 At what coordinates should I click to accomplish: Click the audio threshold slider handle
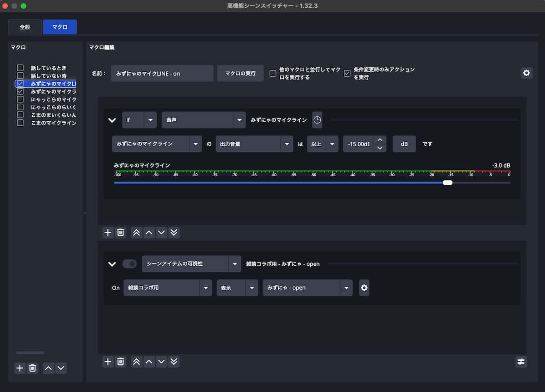point(447,182)
